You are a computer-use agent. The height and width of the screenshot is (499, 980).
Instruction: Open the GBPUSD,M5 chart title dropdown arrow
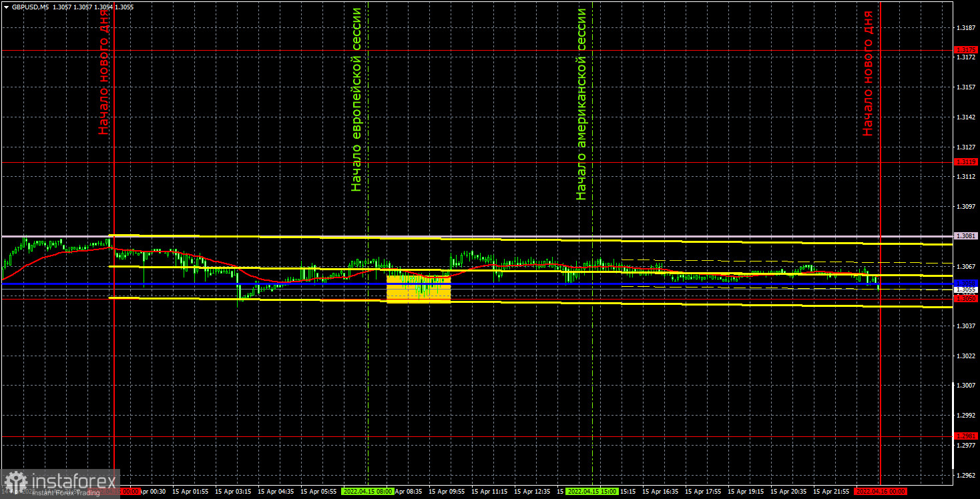click(x=6, y=7)
